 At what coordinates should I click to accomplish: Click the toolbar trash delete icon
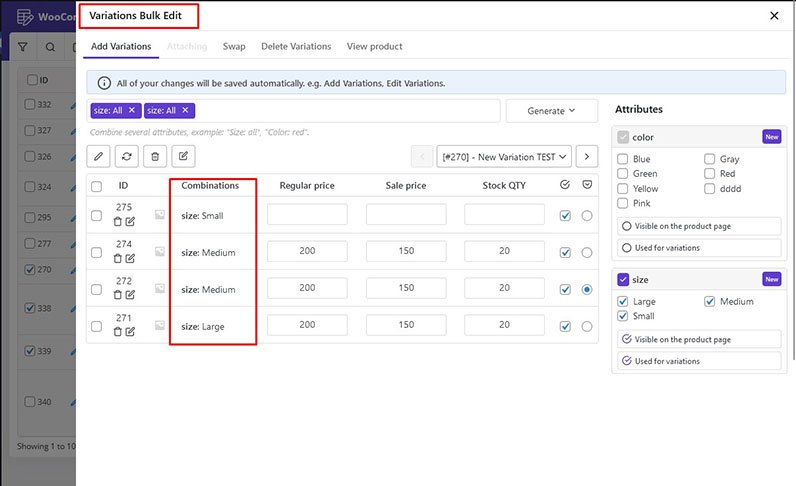[x=154, y=155]
